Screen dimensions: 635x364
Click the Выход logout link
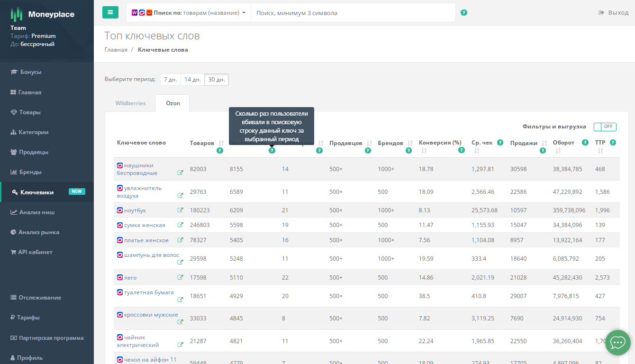point(613,13)
